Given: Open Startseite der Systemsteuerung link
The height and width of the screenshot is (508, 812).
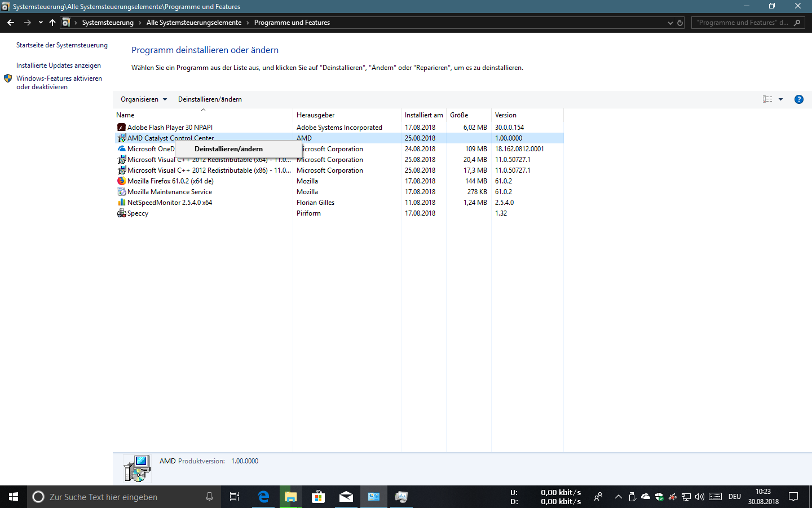Looking at the screenshot, I should pyautogui.click(x=62, y=45).
